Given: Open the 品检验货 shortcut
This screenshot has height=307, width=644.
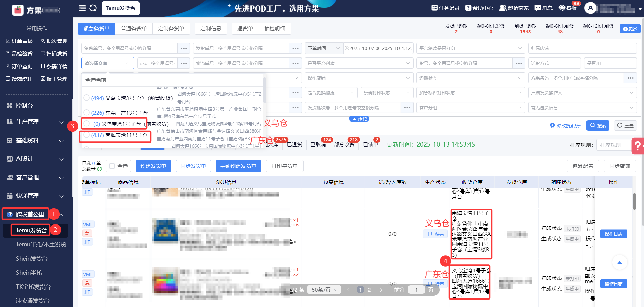Looking at the screenshot, I should tap(19, 53).
